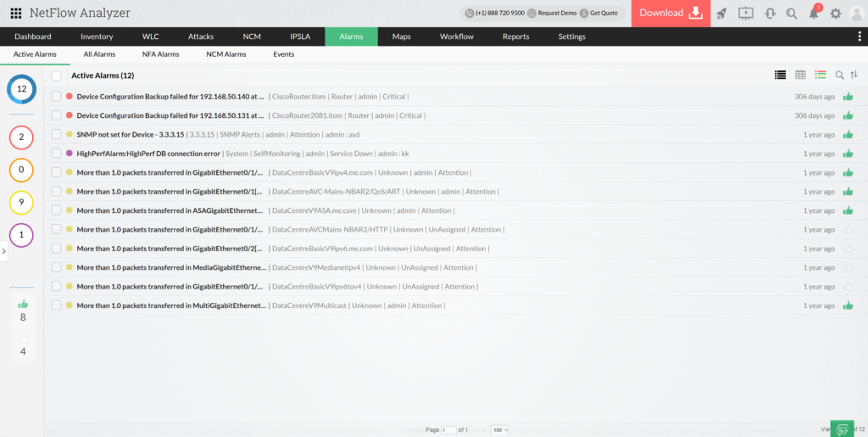Tick the select-all Active Alarms checkbox
This screenshot has height=437, width=868.
coord(56,76)
